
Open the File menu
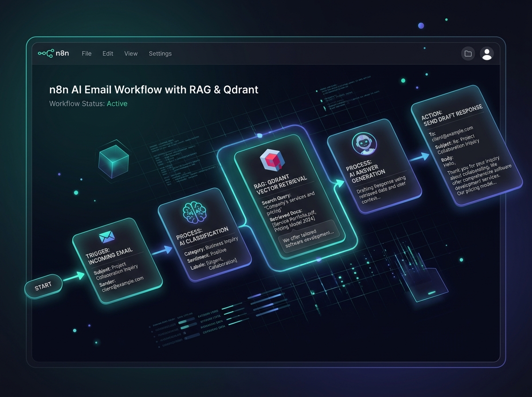[86, 54]
